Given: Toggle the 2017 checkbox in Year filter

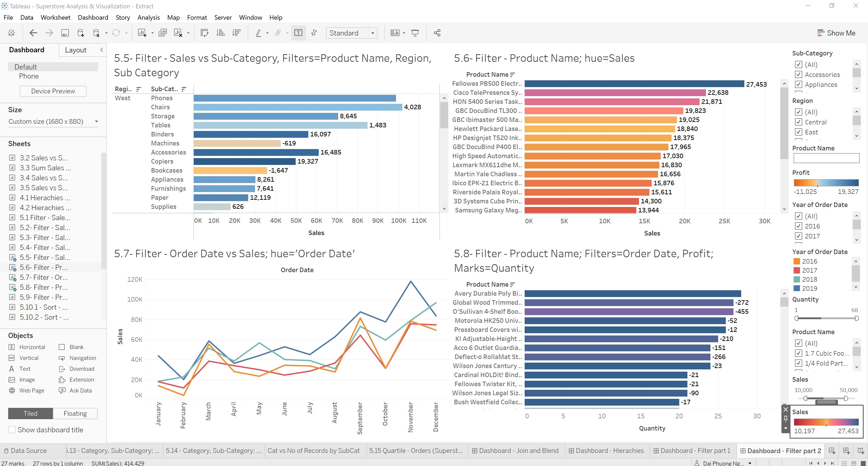Looking at the screenshot, I should (x=798, y=236).
